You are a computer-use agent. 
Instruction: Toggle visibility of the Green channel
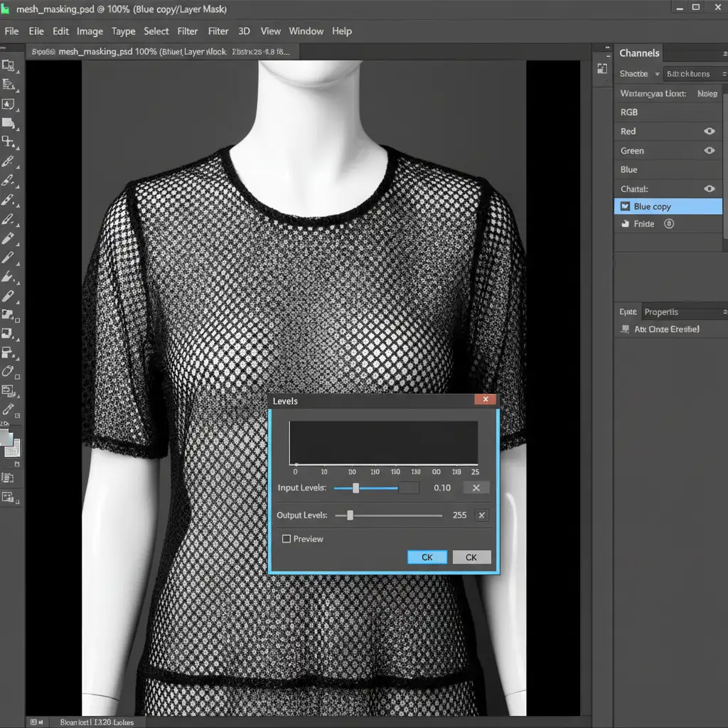pyautogui.click(x=709, y=151)
